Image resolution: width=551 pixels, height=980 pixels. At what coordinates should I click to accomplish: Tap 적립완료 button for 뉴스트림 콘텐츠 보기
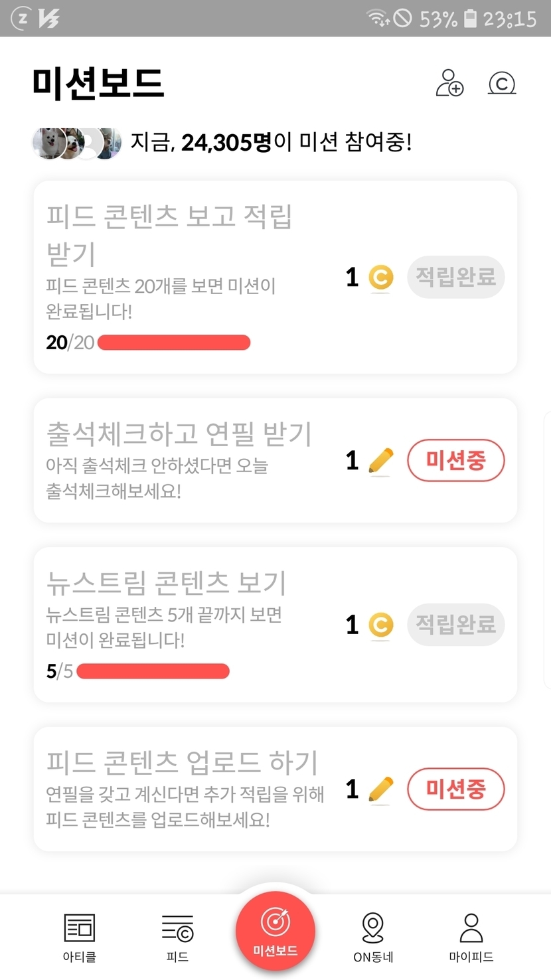[455, 625]
